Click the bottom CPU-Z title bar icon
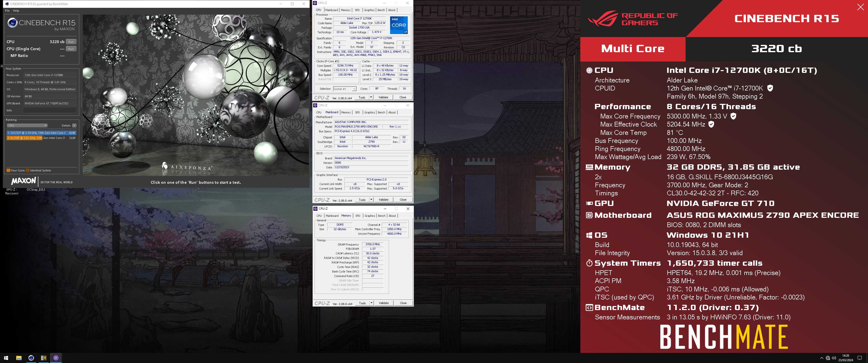This screenshot has width=868, height=363. pos(316,209)
